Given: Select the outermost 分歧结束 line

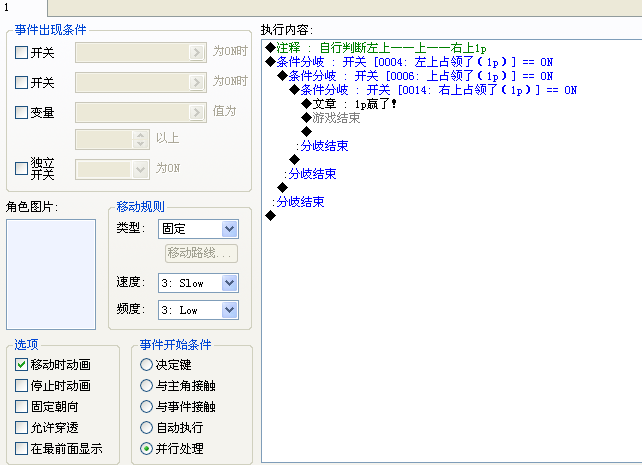Looking at the screenshot, I should [x=298, y=201].
